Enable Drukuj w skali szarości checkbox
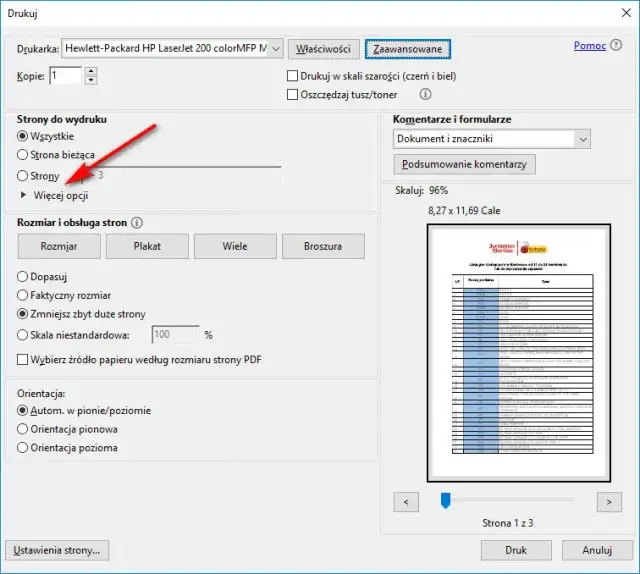Viewport: 640px width, 574px height. tap(293, 76)
